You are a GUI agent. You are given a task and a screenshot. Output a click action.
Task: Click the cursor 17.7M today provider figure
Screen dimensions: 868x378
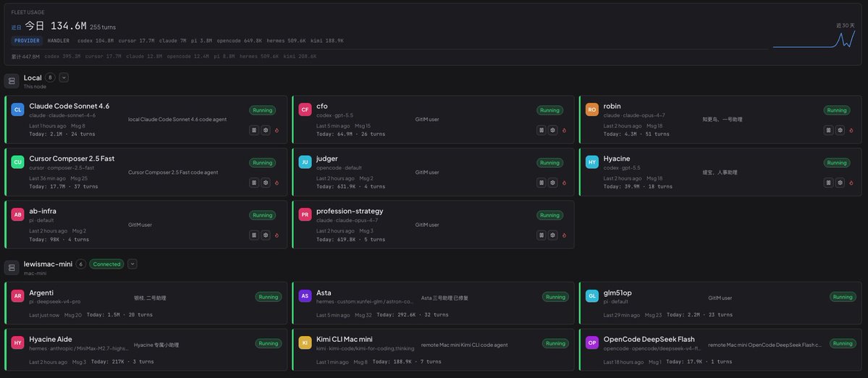click(136, 41)
